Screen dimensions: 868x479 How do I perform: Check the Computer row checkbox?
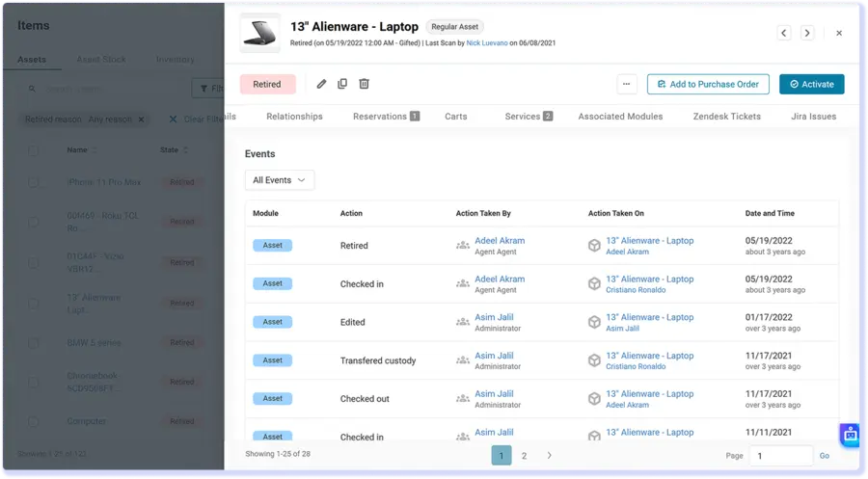33,421
